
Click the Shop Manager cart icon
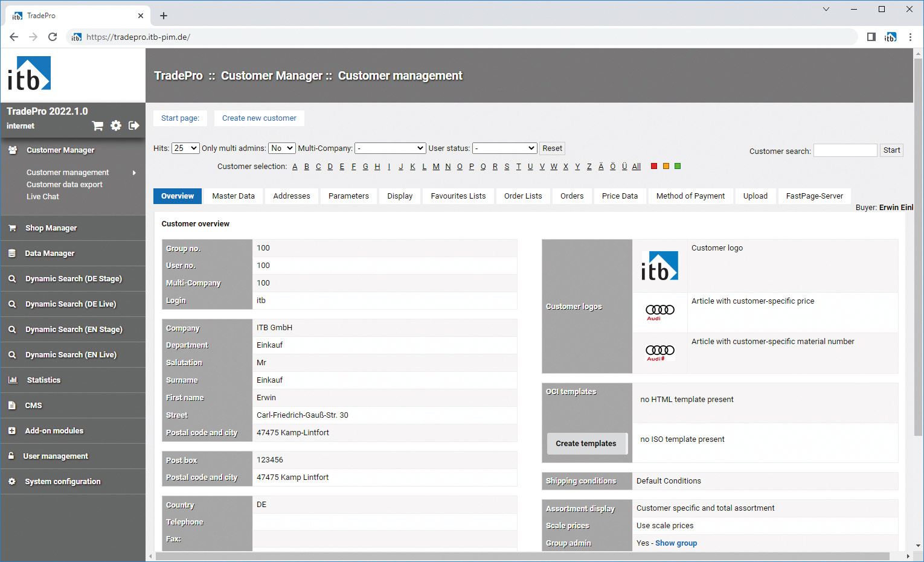pos(12,228)
